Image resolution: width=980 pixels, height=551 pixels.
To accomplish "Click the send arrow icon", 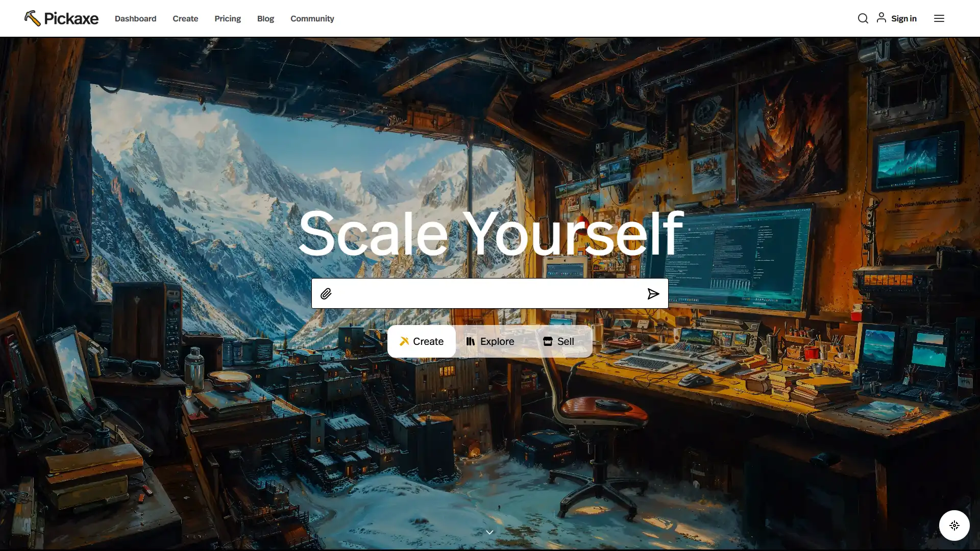I will coord(652,293).
